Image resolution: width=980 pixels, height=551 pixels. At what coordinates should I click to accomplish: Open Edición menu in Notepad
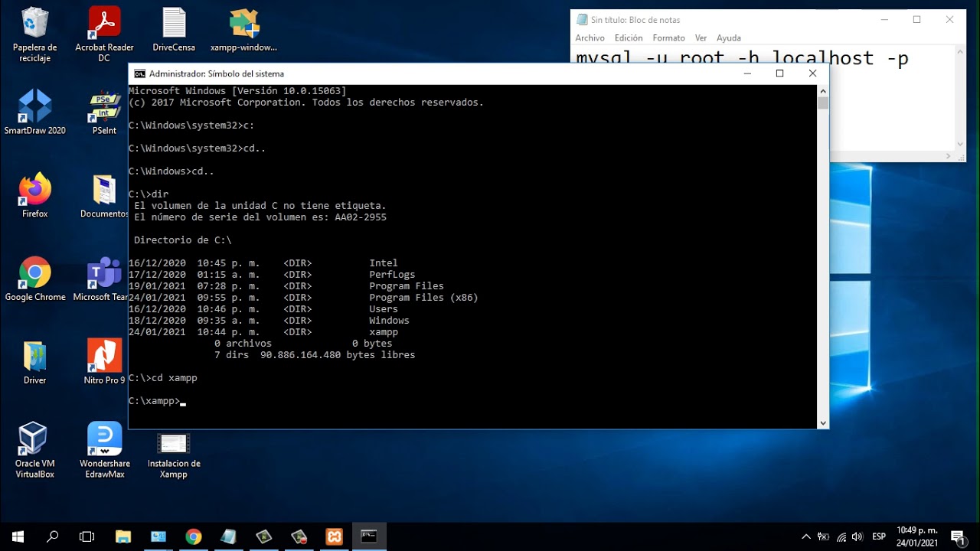[x=629, y=38]
